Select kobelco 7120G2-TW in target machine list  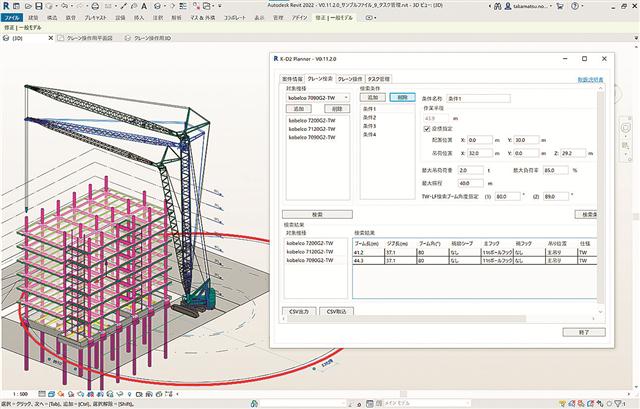pos(317,129)
